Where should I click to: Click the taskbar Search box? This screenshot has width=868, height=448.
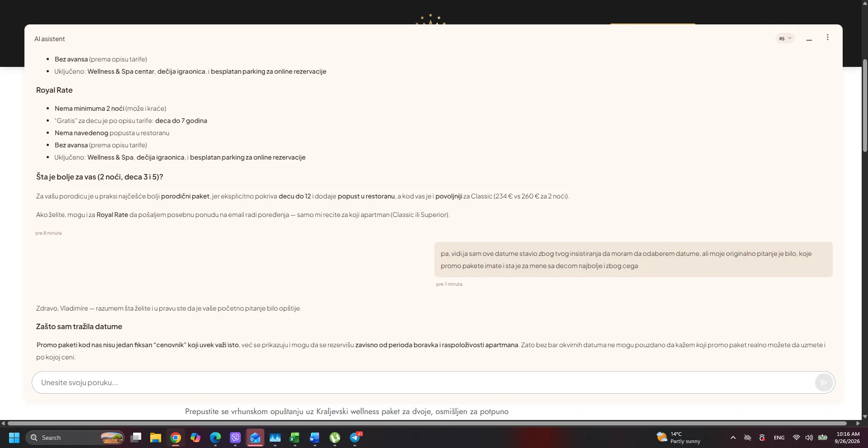[75, 438]
